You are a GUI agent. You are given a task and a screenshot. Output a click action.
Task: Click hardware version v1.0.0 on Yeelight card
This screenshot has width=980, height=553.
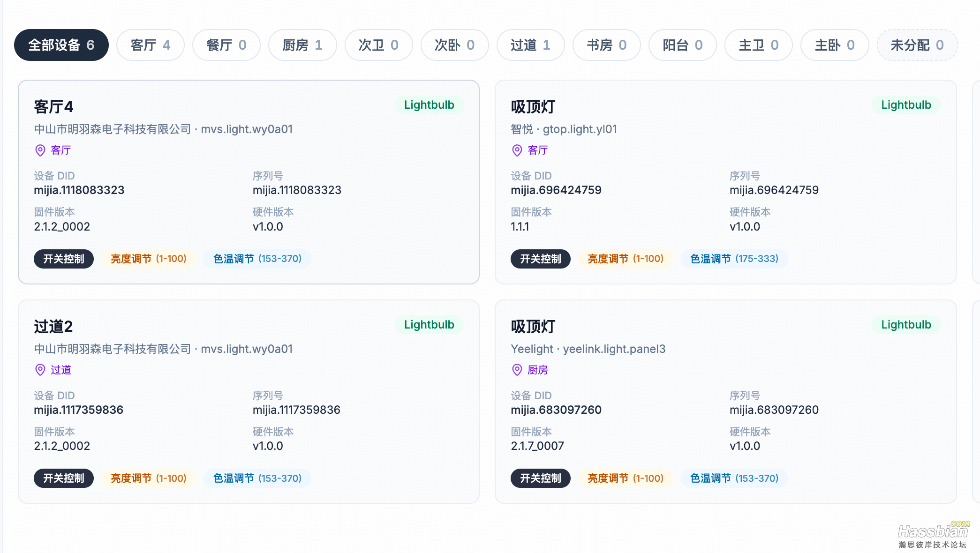click(x=745, y=446)
